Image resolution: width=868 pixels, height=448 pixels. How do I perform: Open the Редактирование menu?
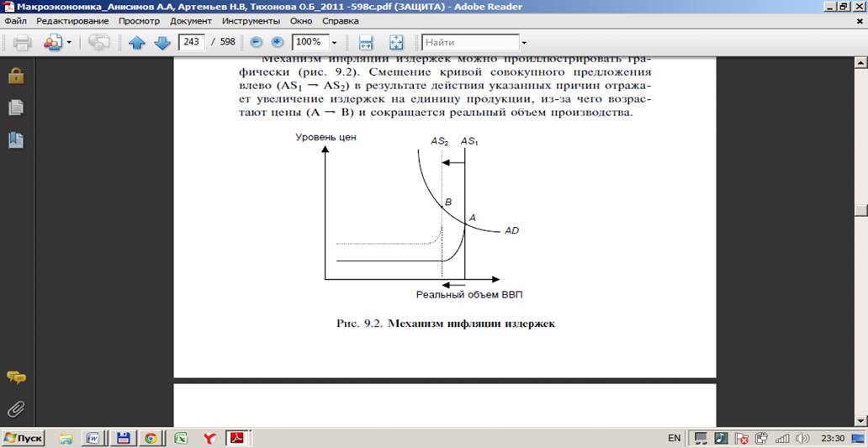coord(72,21)
